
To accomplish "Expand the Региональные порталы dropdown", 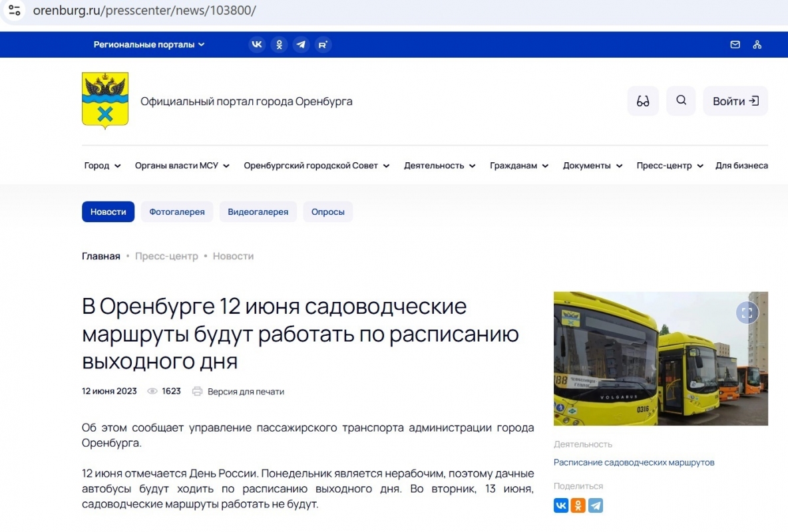I will pyautogui.click(x=149, y=45).
